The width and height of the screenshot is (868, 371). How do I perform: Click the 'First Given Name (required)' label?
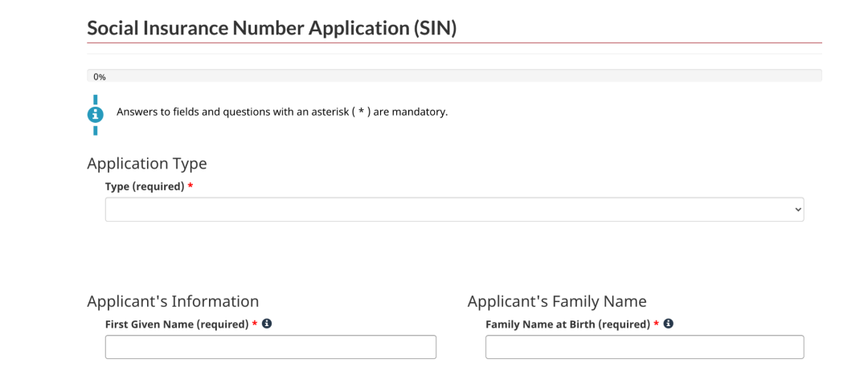coord(177,324)
